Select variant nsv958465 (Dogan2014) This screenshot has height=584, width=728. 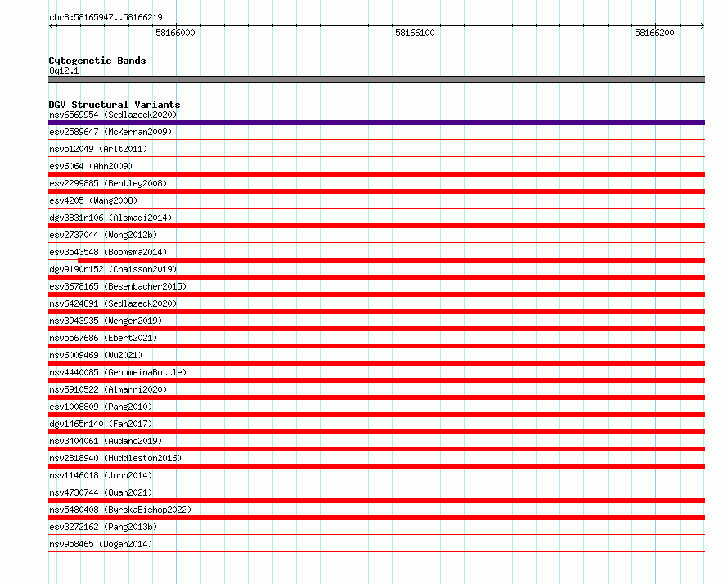(101, 544)
